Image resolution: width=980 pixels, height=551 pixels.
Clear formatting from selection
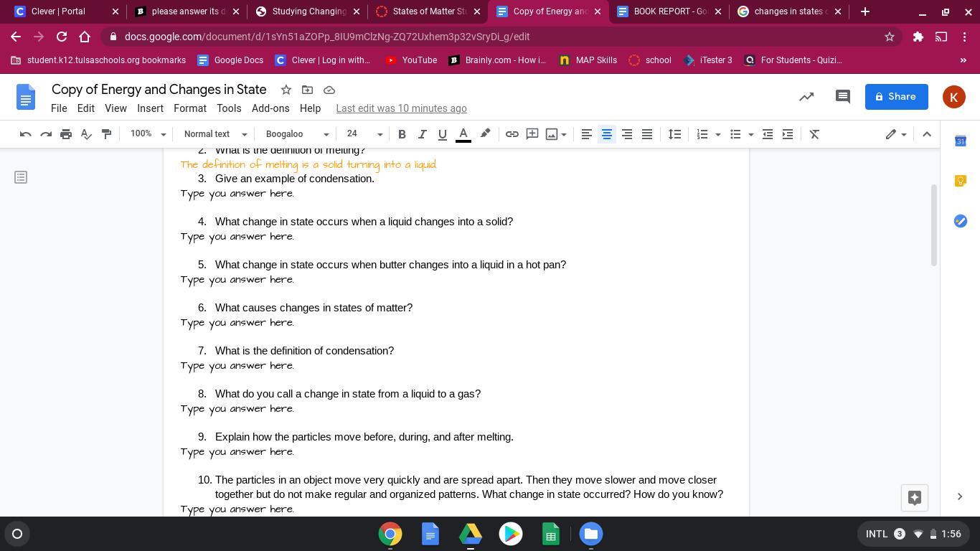click(815, 134)
